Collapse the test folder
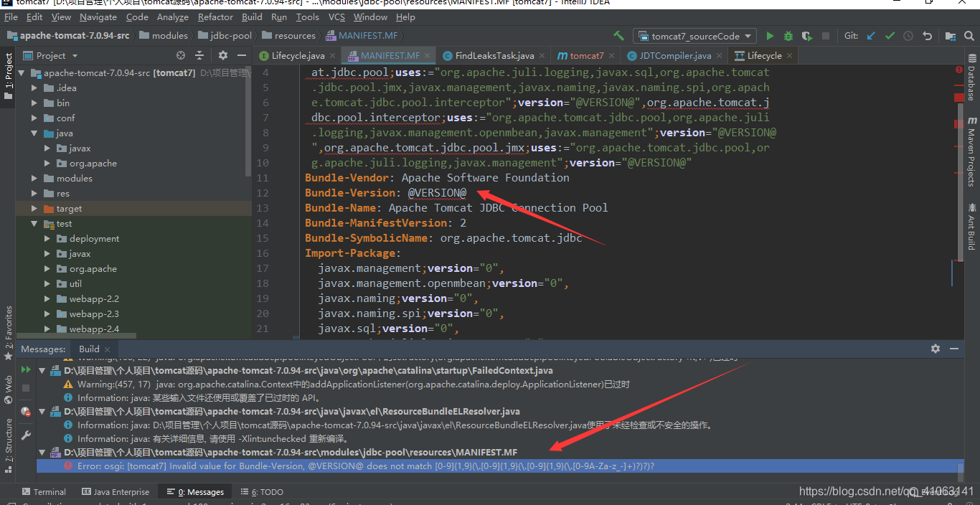The image size is (980, 505). point(34,224)
